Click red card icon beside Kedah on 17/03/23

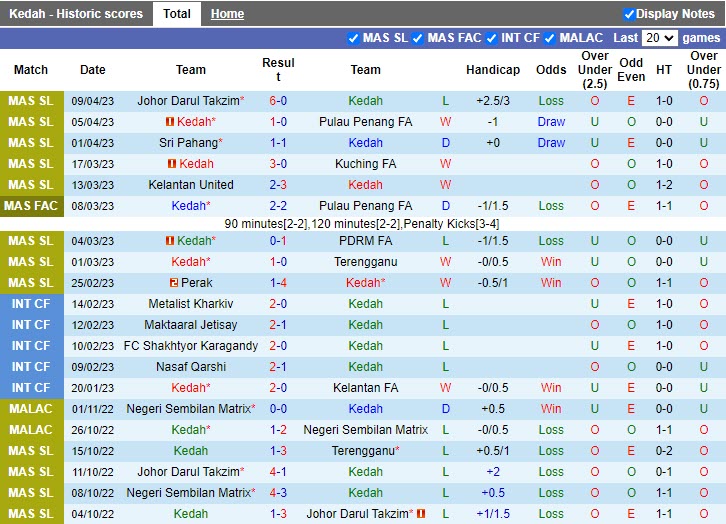(172, 164)
